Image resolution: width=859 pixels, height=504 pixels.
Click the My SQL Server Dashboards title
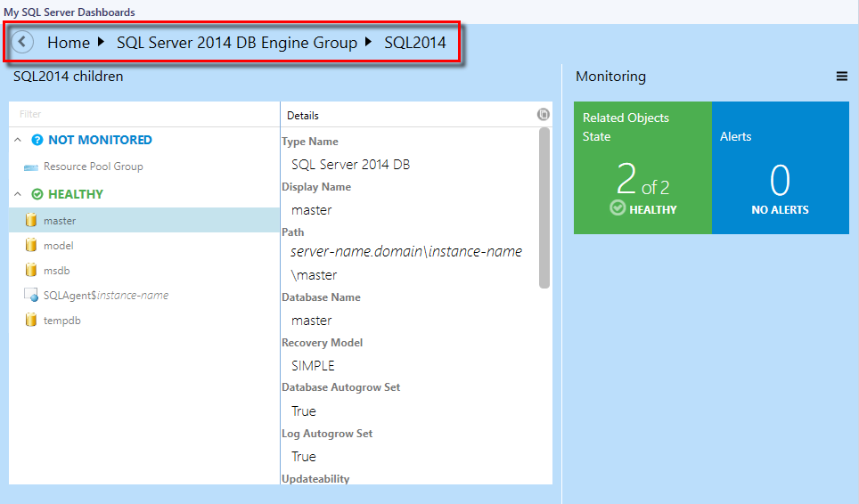click(69, 12)
